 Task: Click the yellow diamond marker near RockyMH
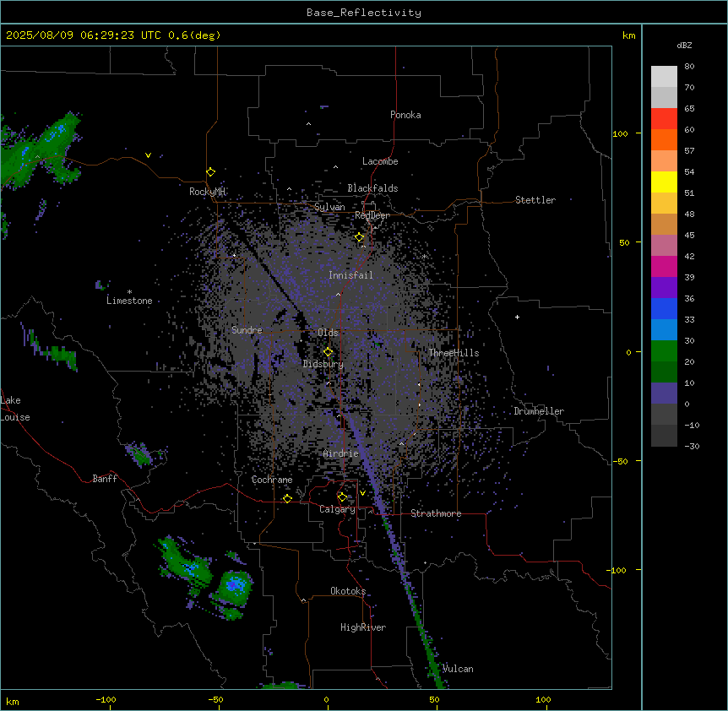point(210,172)
